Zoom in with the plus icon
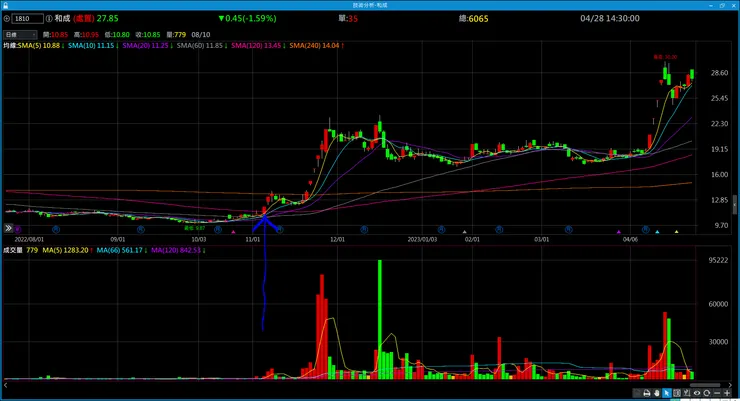 727,393
